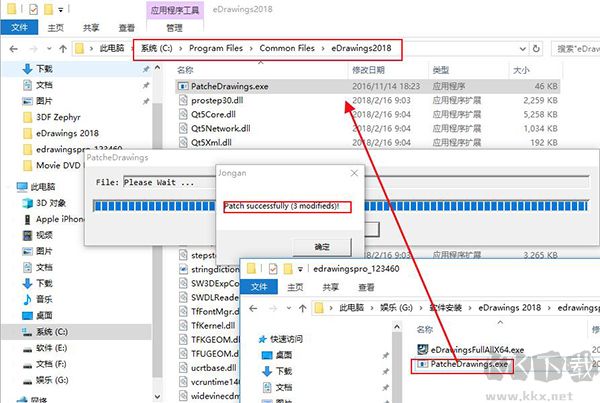Select the ucrtbase.dll file
Image resolution: width=600 pixels, height=403 pixels.
[x=213, y=368]
